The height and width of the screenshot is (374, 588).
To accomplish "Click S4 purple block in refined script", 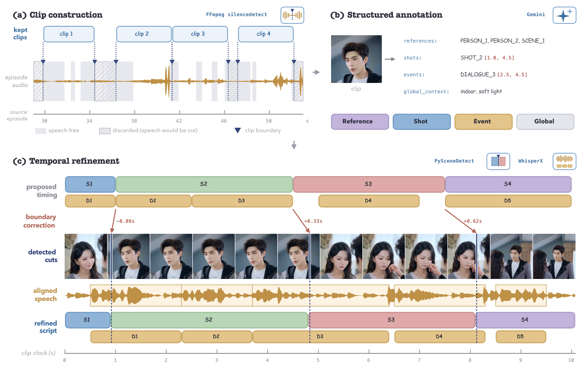I will 526,320.
